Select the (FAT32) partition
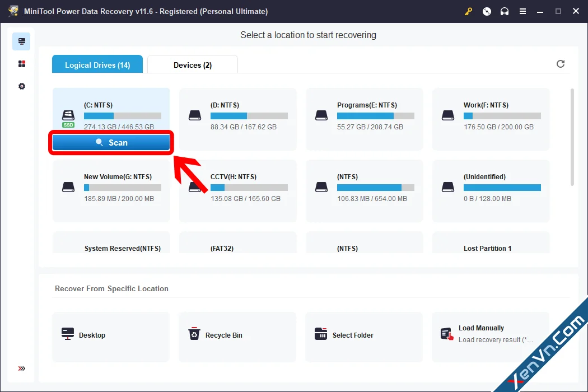 click(238, 244)
